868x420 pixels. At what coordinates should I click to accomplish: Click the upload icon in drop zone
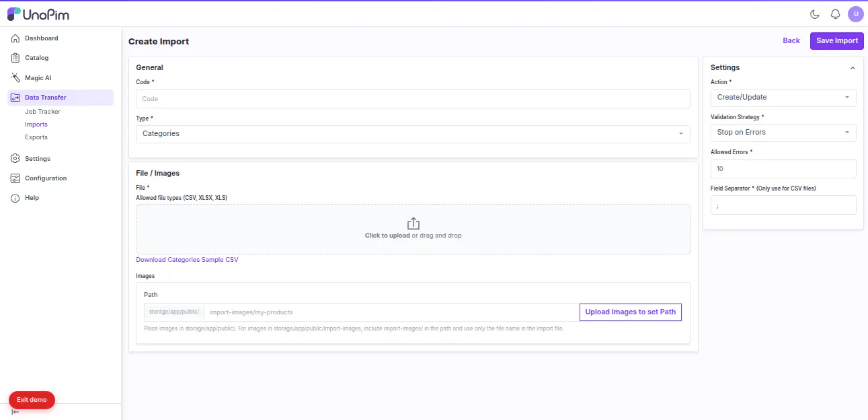[x=413, y=223]
